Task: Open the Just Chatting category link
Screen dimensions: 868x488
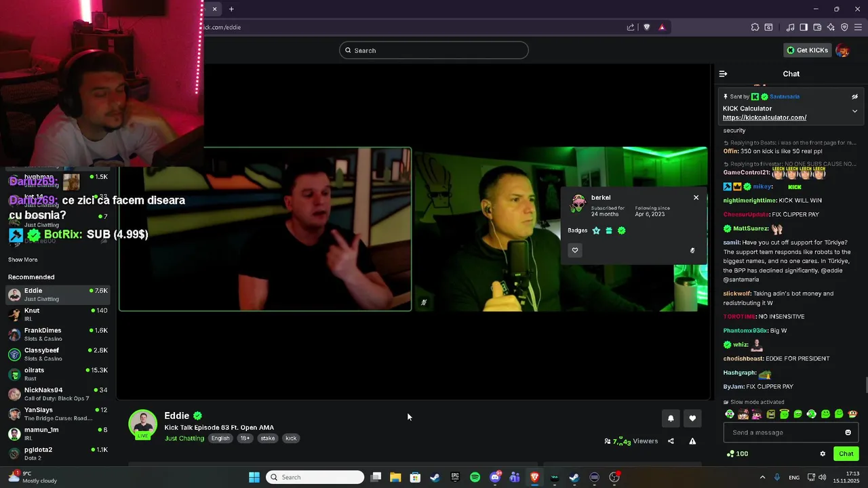Action: pos(184,439)
